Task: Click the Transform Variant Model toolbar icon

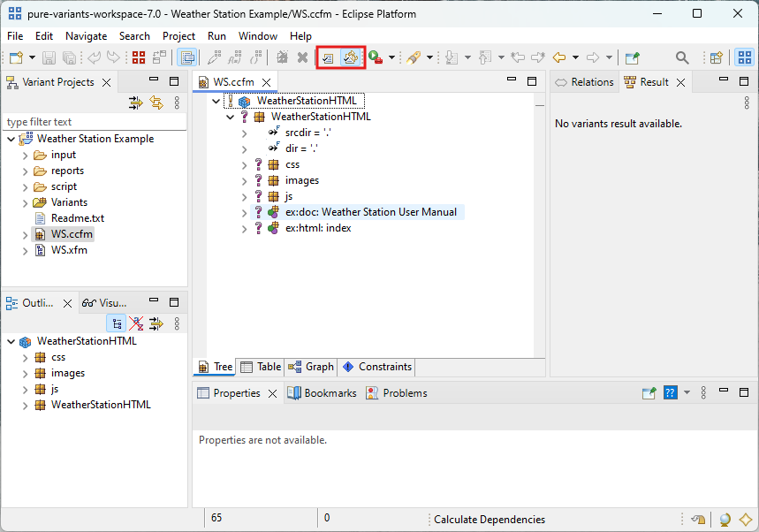Action: [352, 57]
